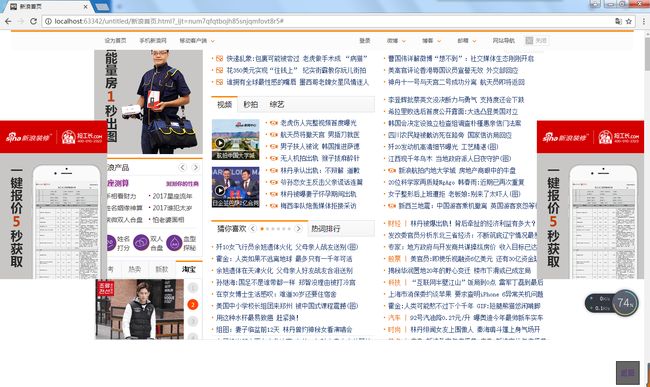Click previous arrow beside 猜你喜欢
The image size is (650, 387).
point(252,229)
